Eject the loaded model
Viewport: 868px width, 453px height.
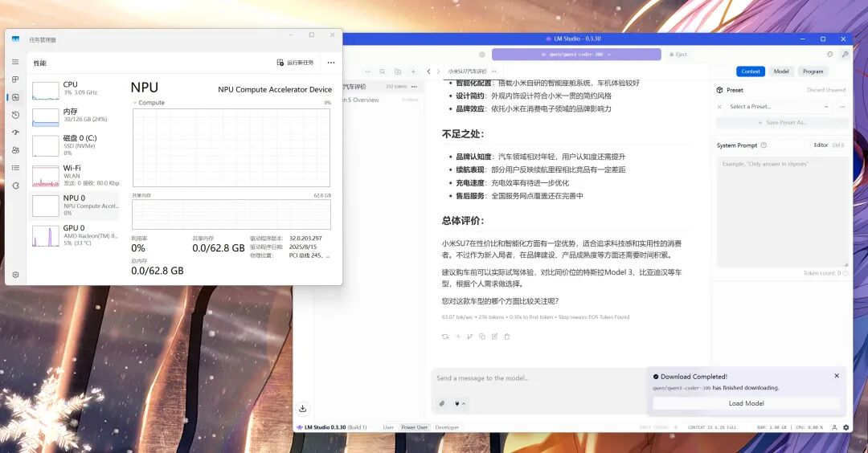[x=678, y=54]
